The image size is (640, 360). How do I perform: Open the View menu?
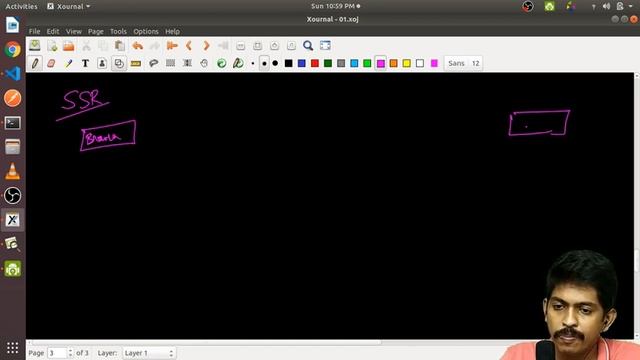click(73, 31)
